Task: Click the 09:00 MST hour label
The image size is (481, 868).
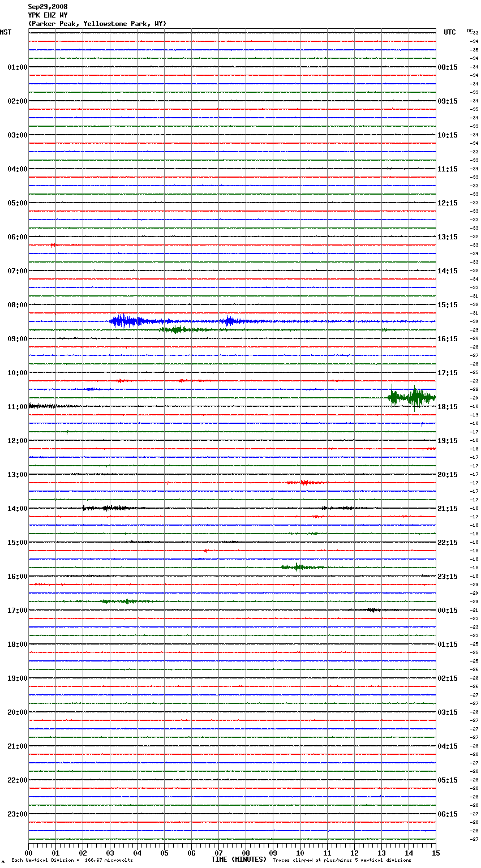Action: click(x=18, y=339)
